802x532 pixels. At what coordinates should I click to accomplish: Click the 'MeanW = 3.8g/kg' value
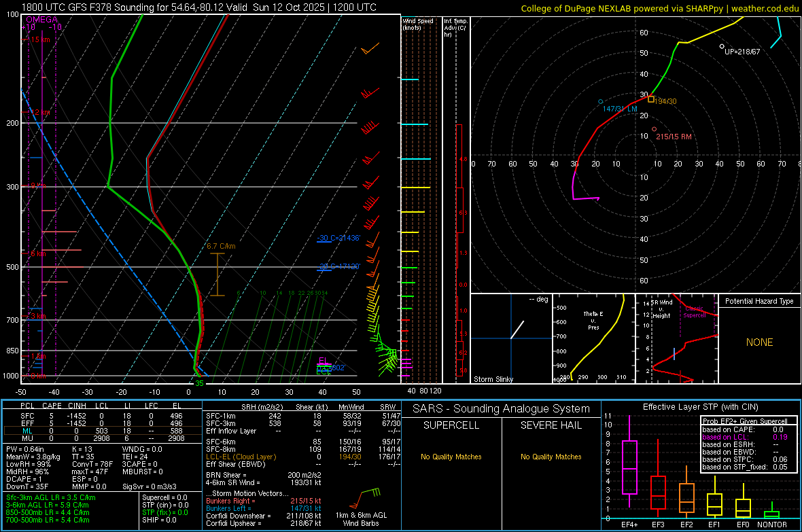(33, 457)
